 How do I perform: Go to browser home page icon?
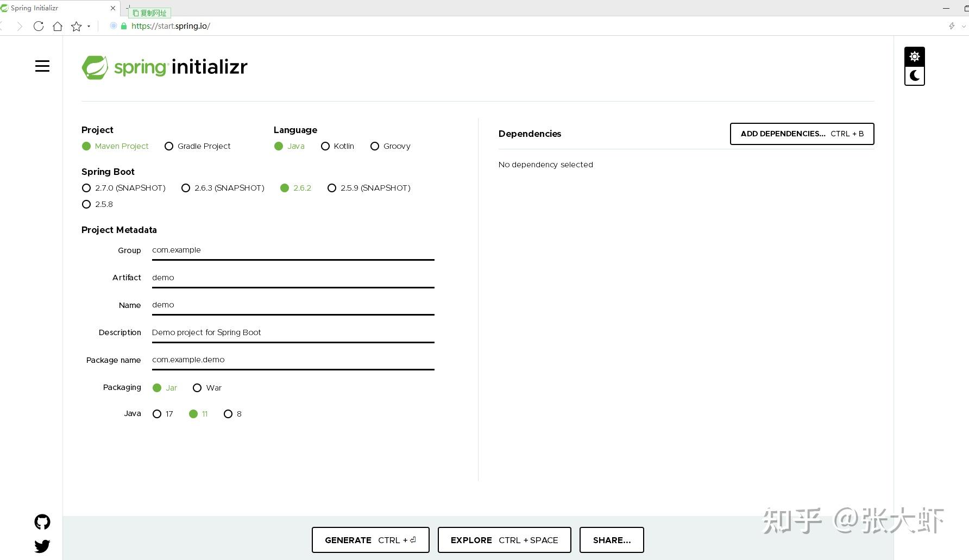tap(58, 26)
